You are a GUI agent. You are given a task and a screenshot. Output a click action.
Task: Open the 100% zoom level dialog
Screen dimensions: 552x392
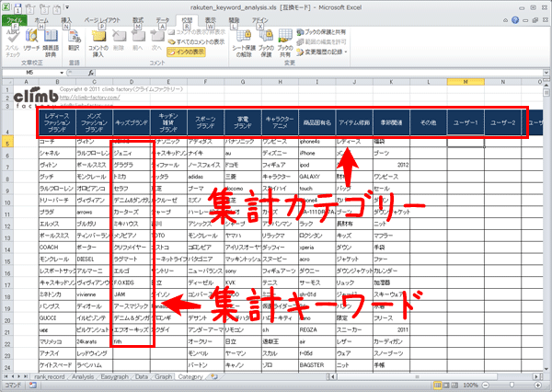coord(470,386)
